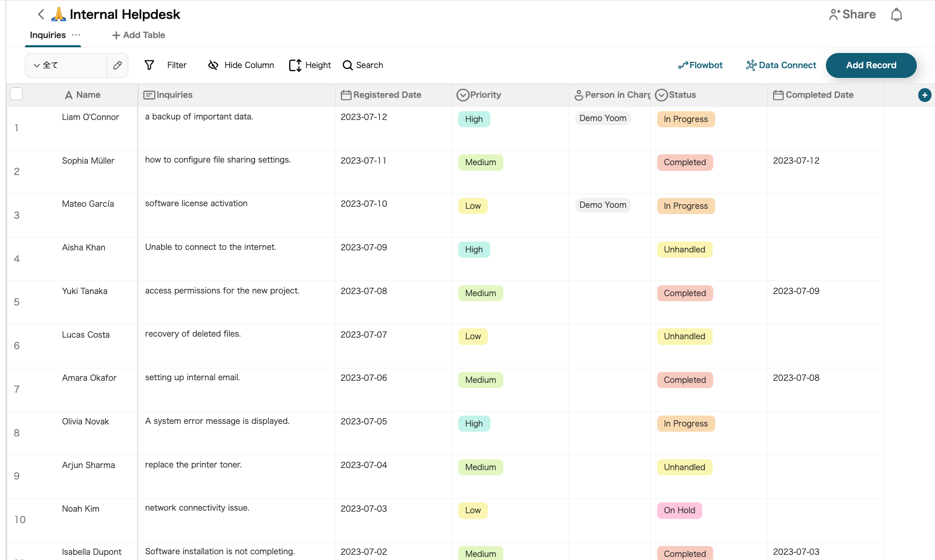Expand the 全て view dropdown

[x=37, y=65]
